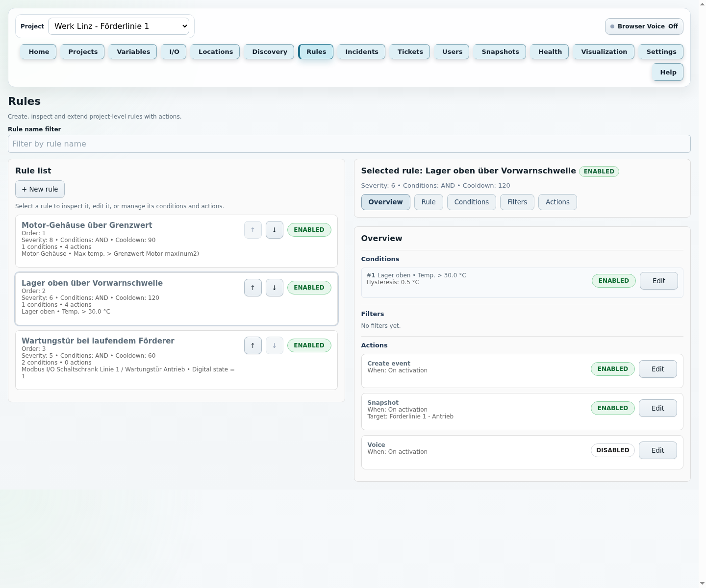The height and width of the screenshot is (588, 706).
Task: Open the Incidents nav tab
Action: (362, 51)
